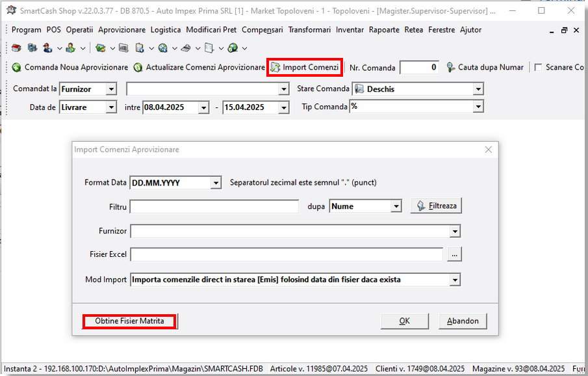The image size is (588, 376).
Task: Click OK button in import dialog
Action: point(405,321)
